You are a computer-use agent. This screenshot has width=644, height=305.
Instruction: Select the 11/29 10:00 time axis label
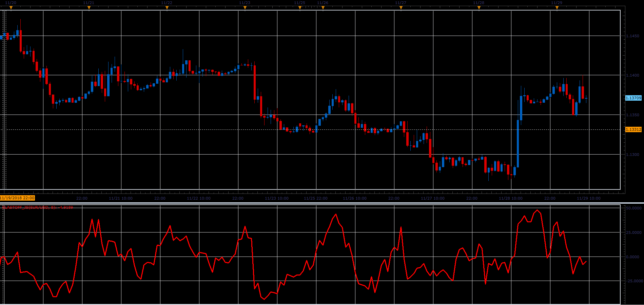pyautogui.click(x=589, y=198)
